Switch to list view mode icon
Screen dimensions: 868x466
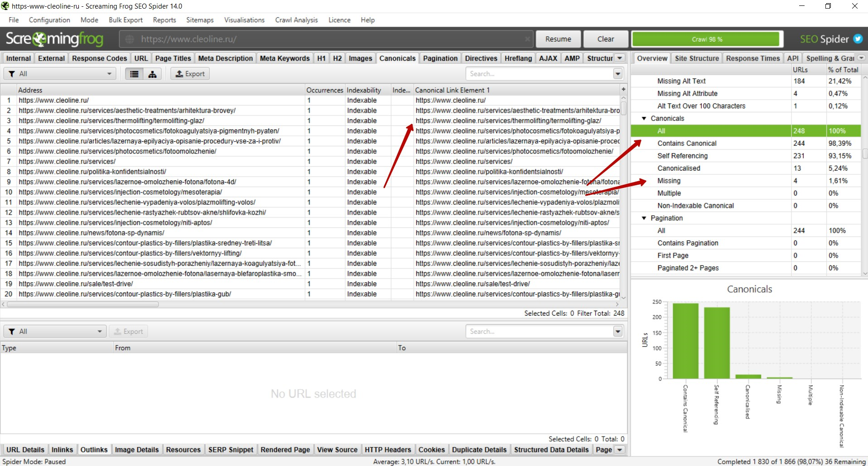point(134,74)
